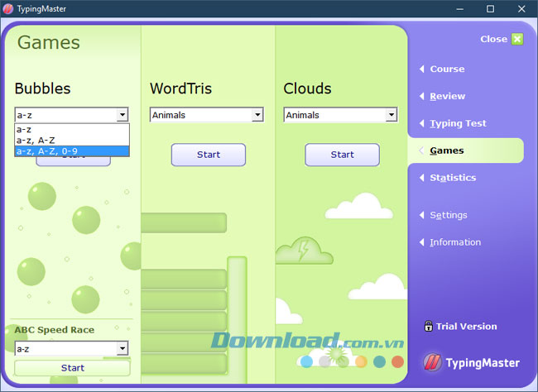Click the Close text label
Screen dimensions: 538x392
click(494, 39)
